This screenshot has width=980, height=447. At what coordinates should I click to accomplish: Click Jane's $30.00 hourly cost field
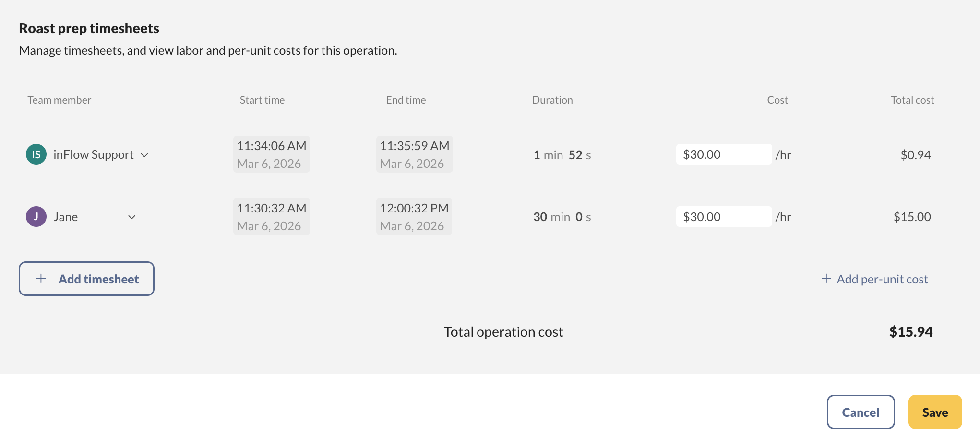(724, 216)
